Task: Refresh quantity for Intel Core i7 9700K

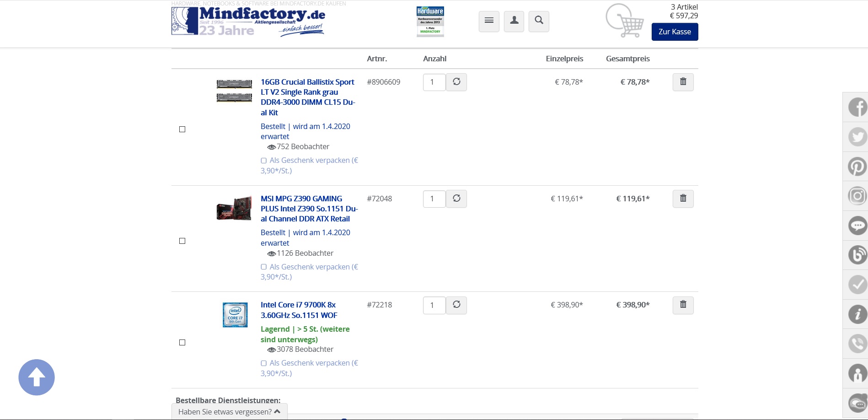Action: coord(456,305)
